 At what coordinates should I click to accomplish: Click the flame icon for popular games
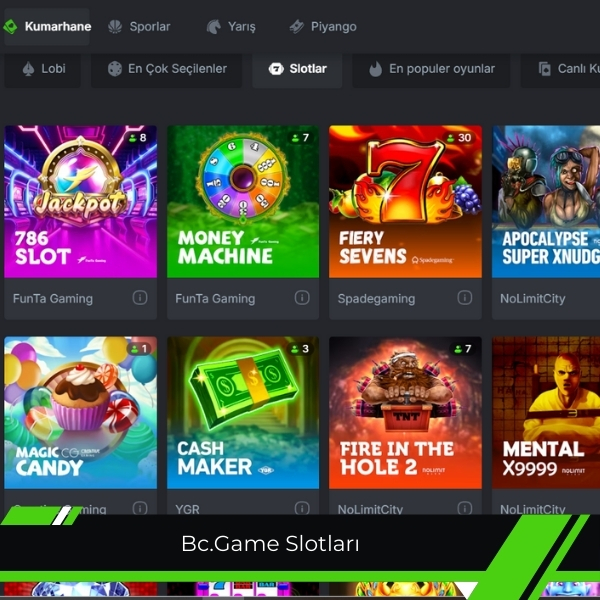pos(375,69)
